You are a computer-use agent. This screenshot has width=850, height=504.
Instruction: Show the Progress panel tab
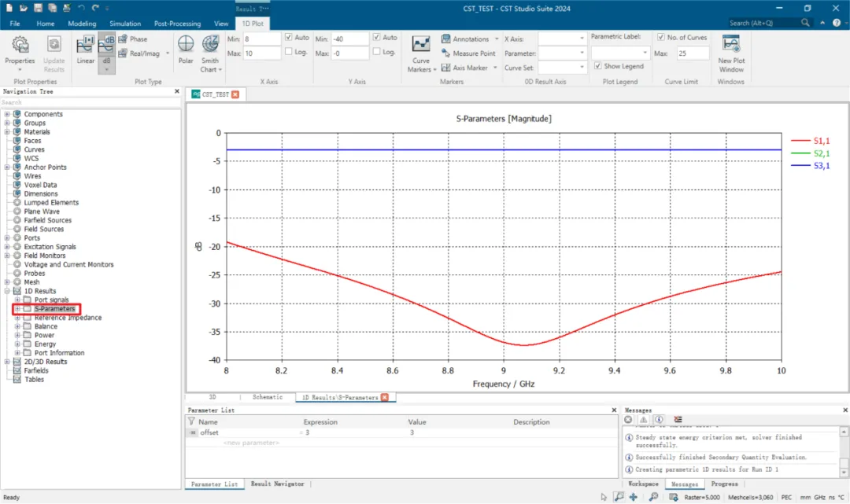[724, 484]
